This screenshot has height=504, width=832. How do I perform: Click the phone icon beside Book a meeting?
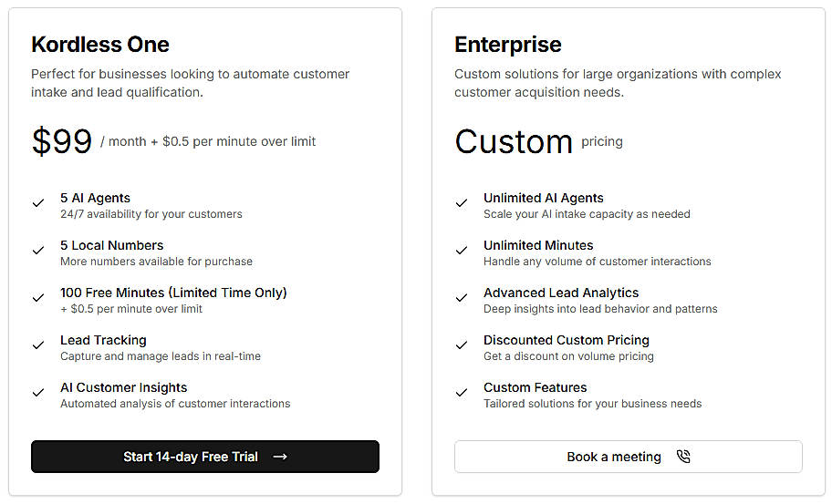click(x=683, y=457)
